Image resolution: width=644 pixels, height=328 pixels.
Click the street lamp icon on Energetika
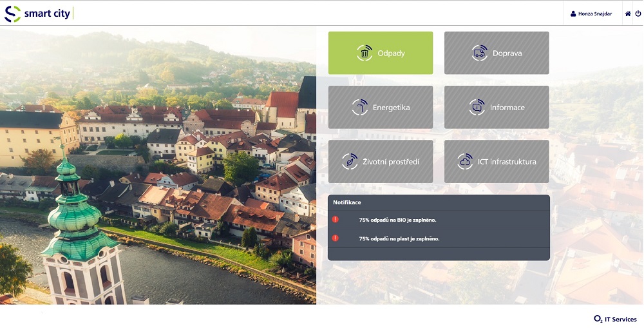(x=360, y=107)
